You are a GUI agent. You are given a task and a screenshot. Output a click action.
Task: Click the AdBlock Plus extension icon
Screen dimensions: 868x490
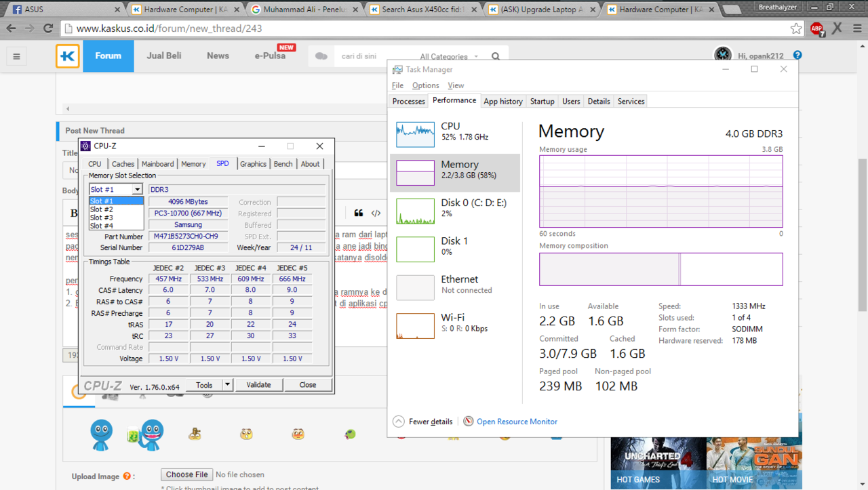817,28
